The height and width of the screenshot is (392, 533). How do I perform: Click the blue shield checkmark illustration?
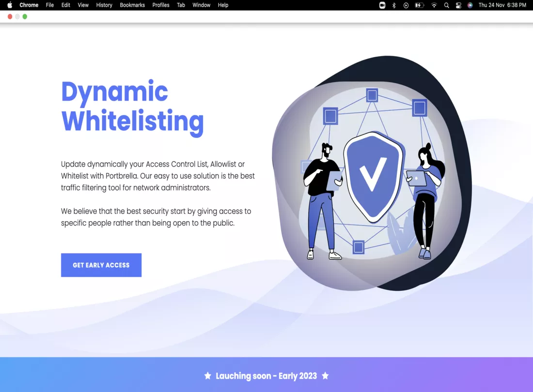[373, 177]
